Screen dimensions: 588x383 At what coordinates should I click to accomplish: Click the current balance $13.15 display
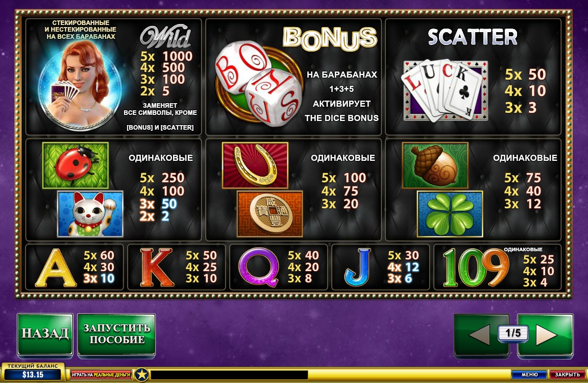click(x=33, y=375)
